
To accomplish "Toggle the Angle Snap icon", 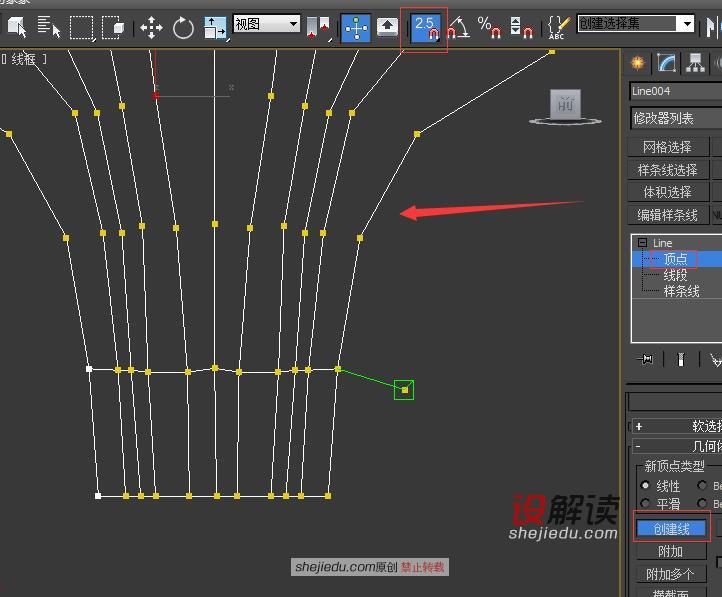I will tap(458, 28).
